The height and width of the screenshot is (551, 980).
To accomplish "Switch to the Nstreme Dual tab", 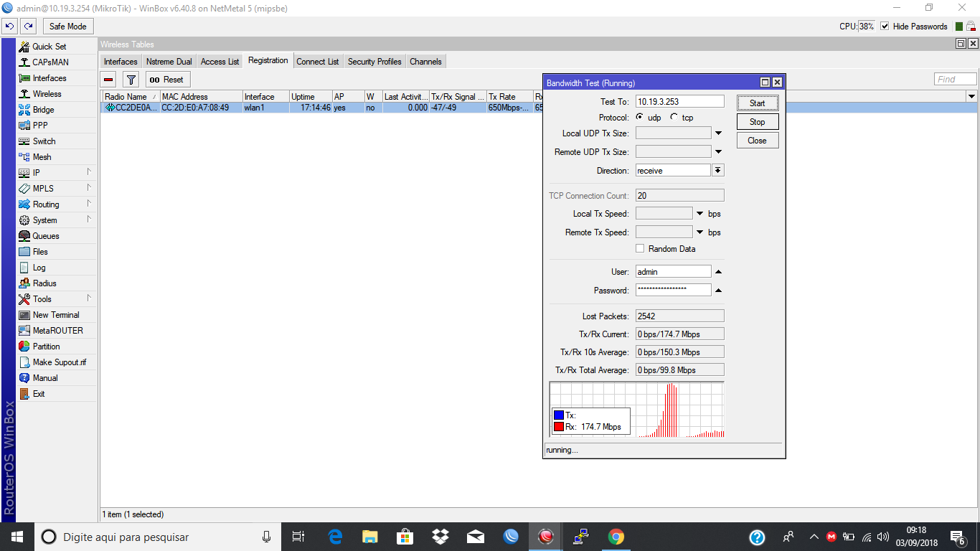I will [x=169, y=62].
